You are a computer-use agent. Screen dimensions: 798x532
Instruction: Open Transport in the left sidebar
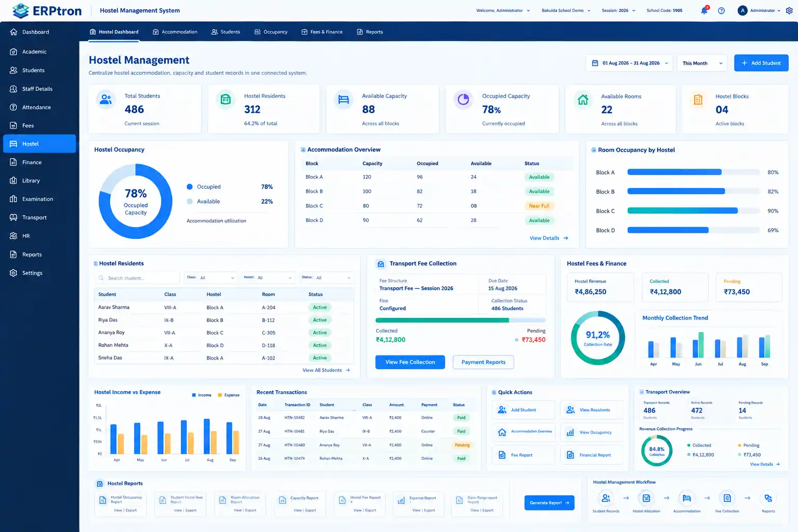(39, 218)
